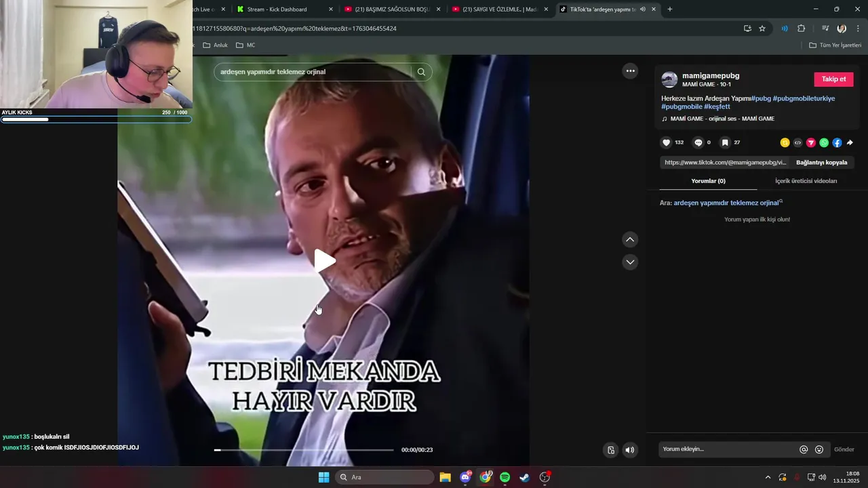Switch to BAŞIMIZ SAĞOLSUN YouTube tab
This screenshot has height=488, width=868.
point(392,9)
